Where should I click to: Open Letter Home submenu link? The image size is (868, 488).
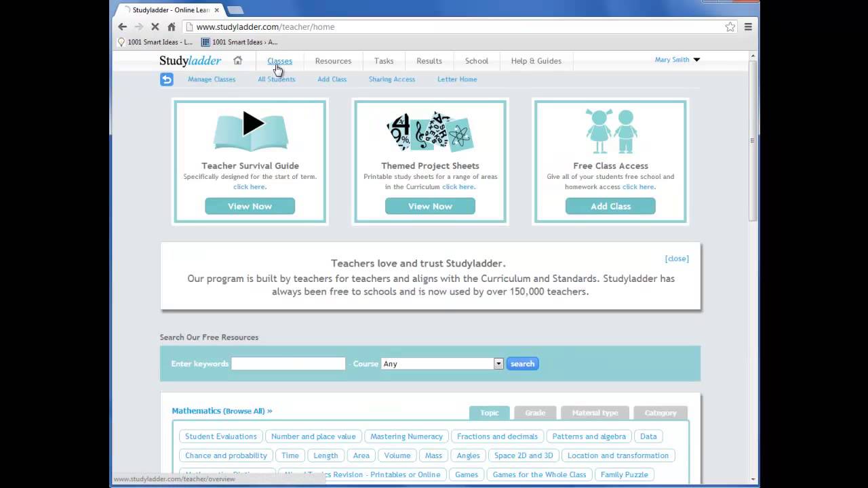[x=457, y=79]
